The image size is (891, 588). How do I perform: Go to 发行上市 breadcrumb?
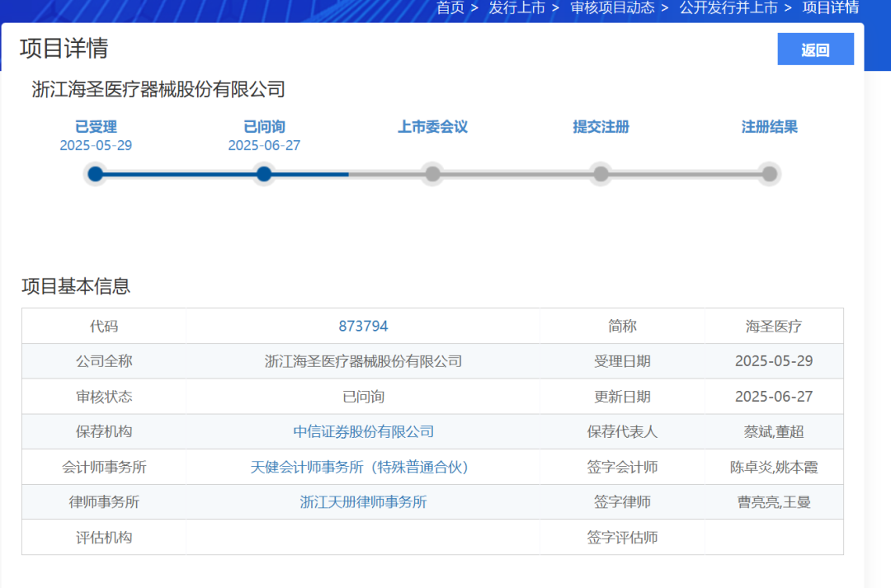pos(516,8)
